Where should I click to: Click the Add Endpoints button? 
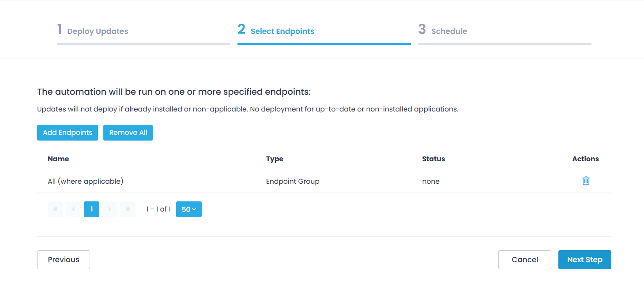tap(68, 133)
